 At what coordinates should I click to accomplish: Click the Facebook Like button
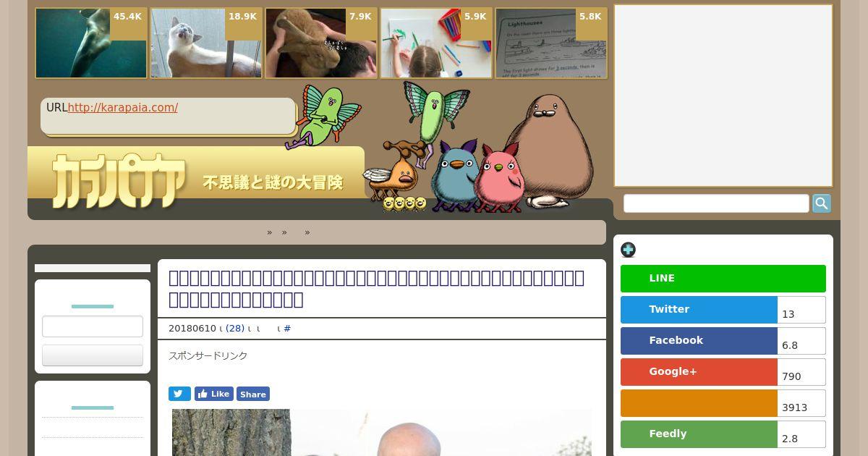pyautogui.click(x=214, y=394)
